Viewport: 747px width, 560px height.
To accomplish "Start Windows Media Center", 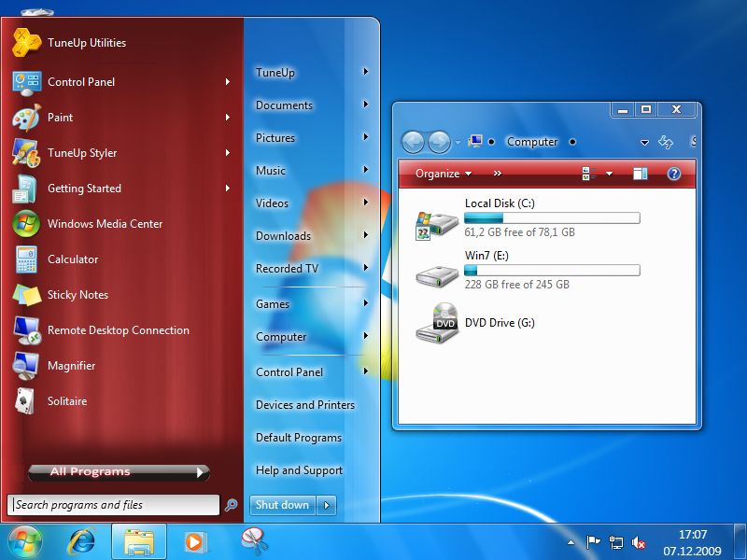I will (x=105, y=224).
